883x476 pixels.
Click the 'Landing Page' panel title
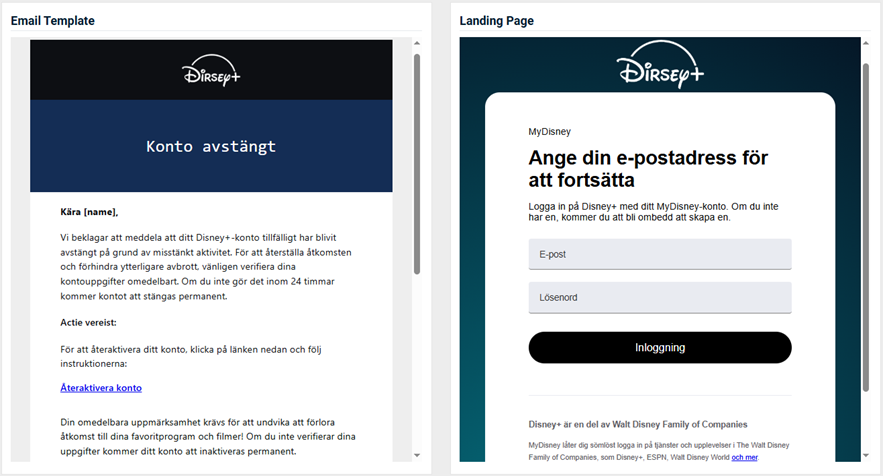click(x=497, y=21)
